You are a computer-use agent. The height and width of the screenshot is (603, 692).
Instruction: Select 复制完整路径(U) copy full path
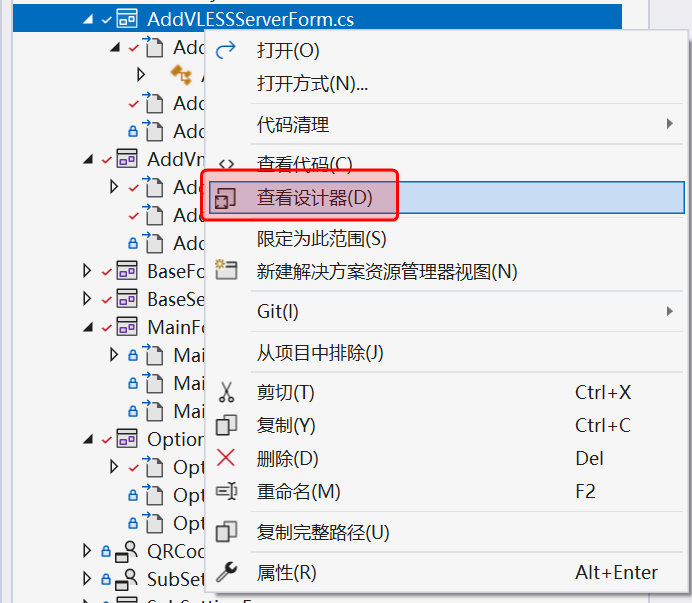tap(322, 531)
